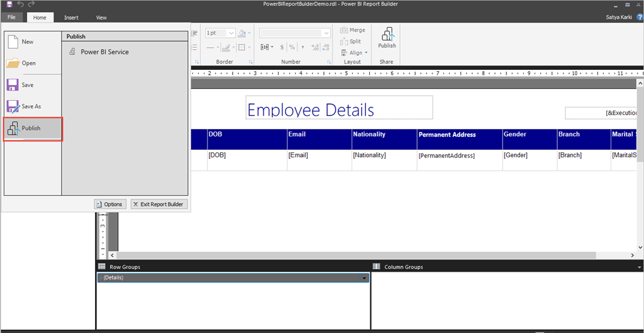Select the &Execution time textbox

[x=601, y=113]
